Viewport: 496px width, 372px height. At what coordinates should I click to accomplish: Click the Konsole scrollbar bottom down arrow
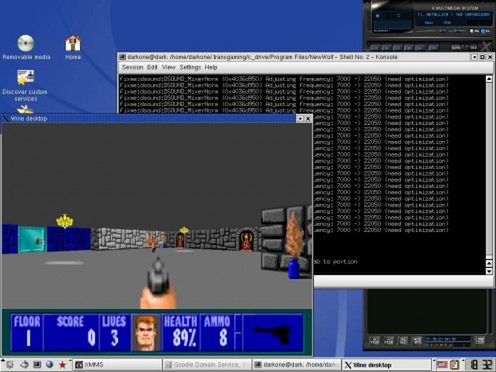click(x=489, y=271)
